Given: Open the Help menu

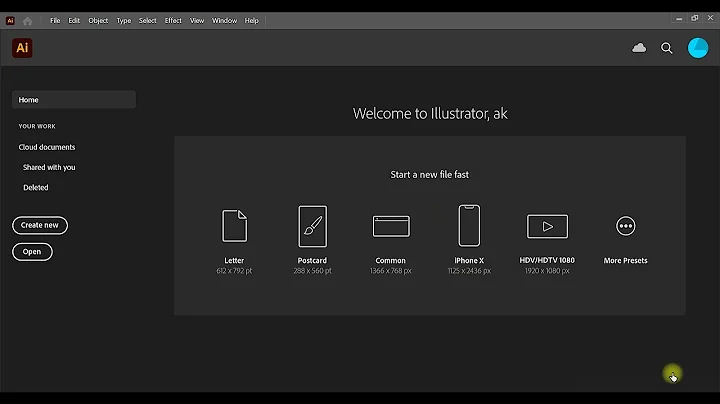Looking at the screenshot, I should point(251,21).
